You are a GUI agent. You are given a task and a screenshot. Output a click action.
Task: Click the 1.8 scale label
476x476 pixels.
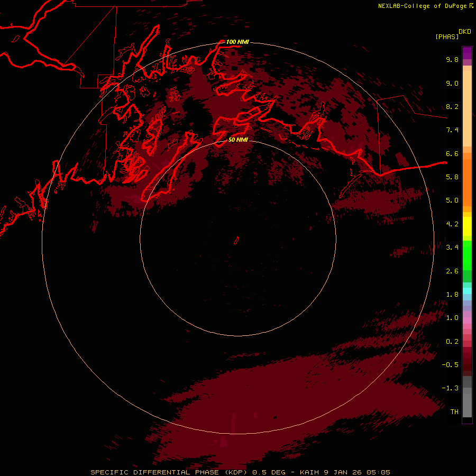(452, 294)
